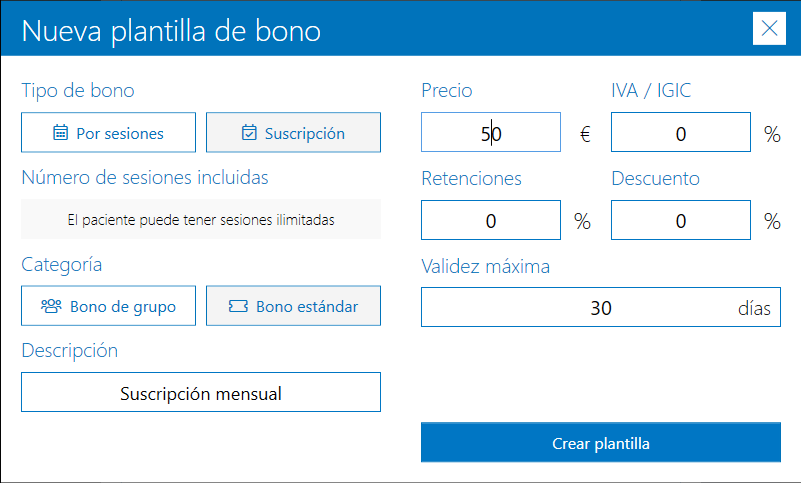
Task: Focus the Descuento percentage field
Action: coord(680,221)
